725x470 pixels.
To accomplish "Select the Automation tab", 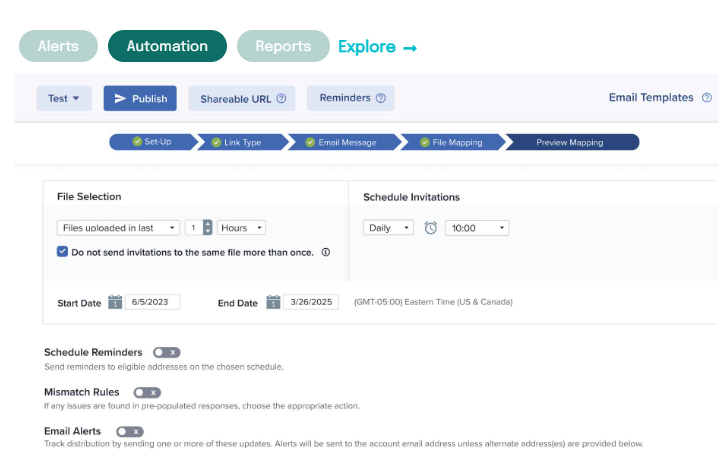I will [x=167, y=46].
